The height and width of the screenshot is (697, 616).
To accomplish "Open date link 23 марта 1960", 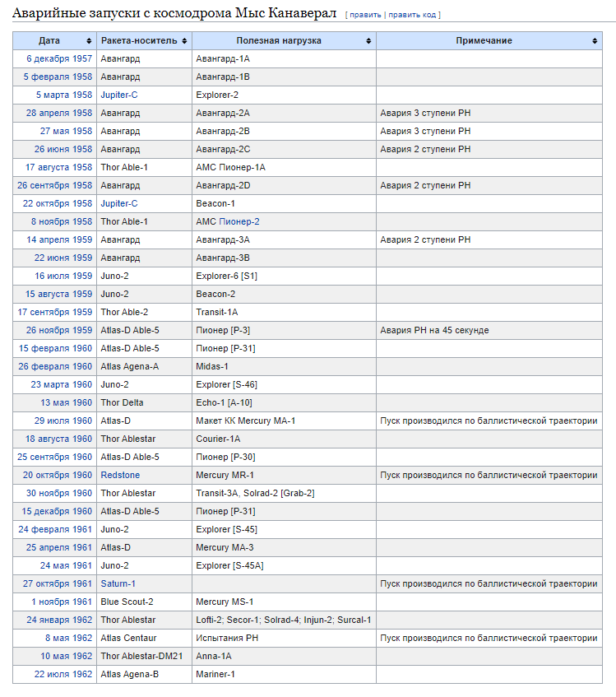I will point(62,385).
